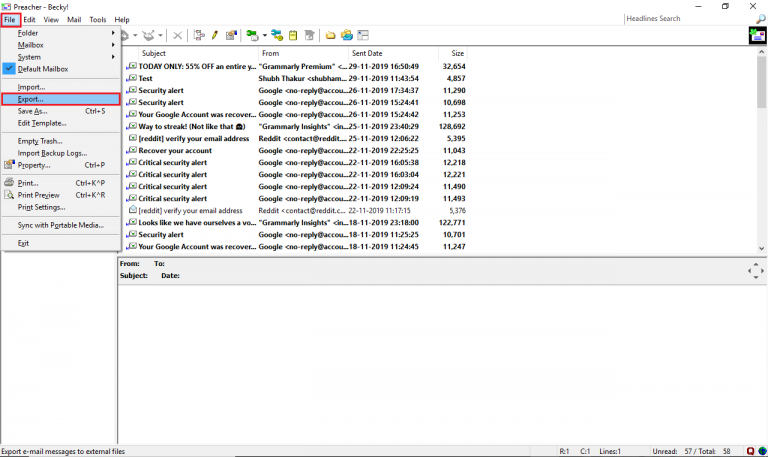The height and width of the screenshot is (457, 768).
Task: Click the red Q status bar icon
Action: 750,451
